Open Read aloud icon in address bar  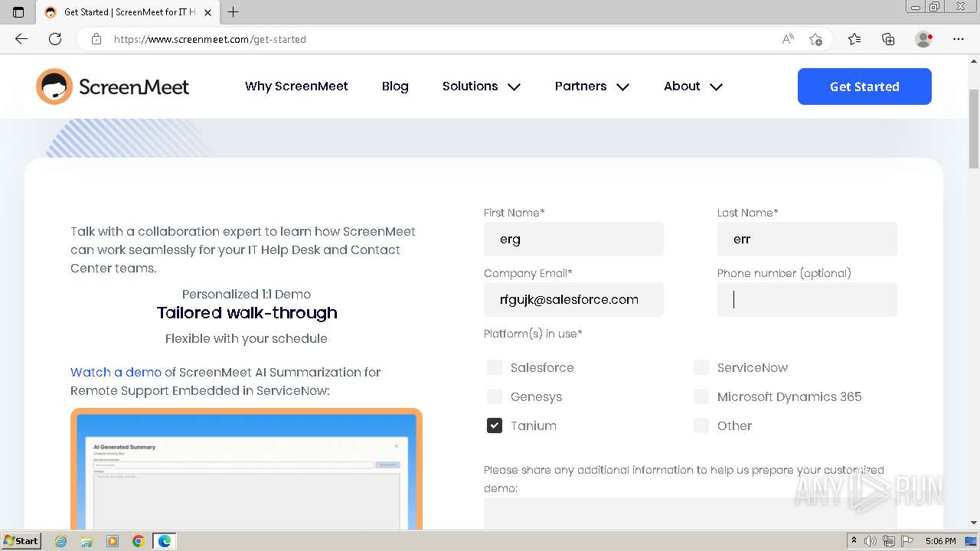coord(788,39)
